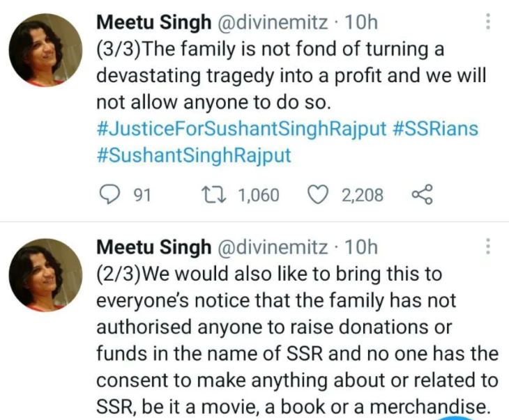
Task: Click the 91 replies count
Action: tap(142, 195)
